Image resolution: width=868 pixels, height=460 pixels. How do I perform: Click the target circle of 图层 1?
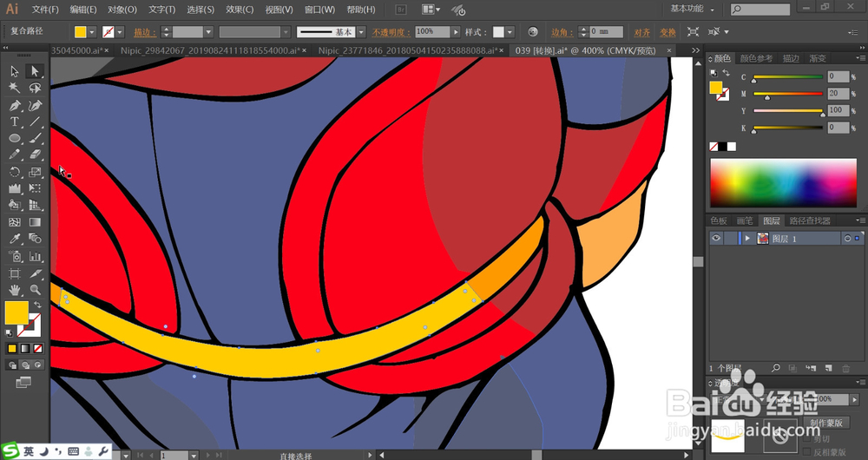[x=847, y=239]
